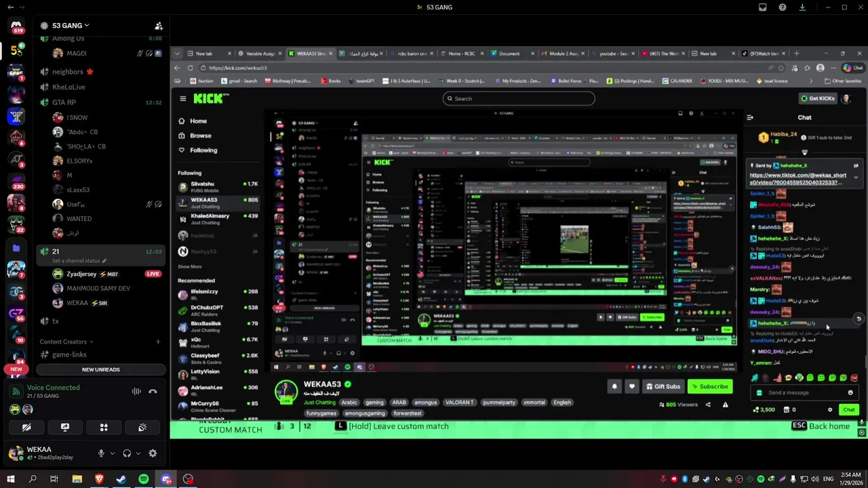Toggle Discord headphone deafen

(127, 453)
